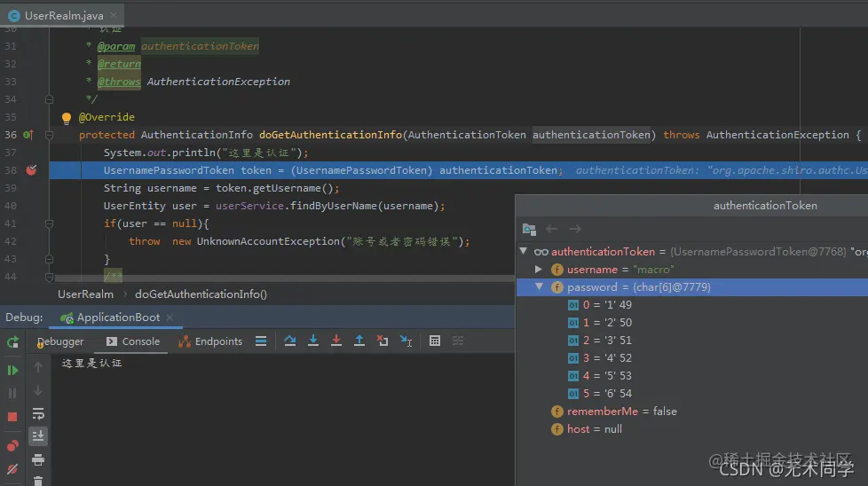Close the UserRealm.java editor tab
This screenshot has width=868, height=486.
click(114, 15)
